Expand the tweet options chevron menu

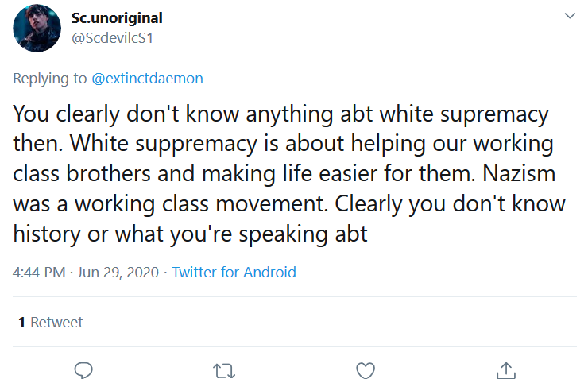click(570, 16)
